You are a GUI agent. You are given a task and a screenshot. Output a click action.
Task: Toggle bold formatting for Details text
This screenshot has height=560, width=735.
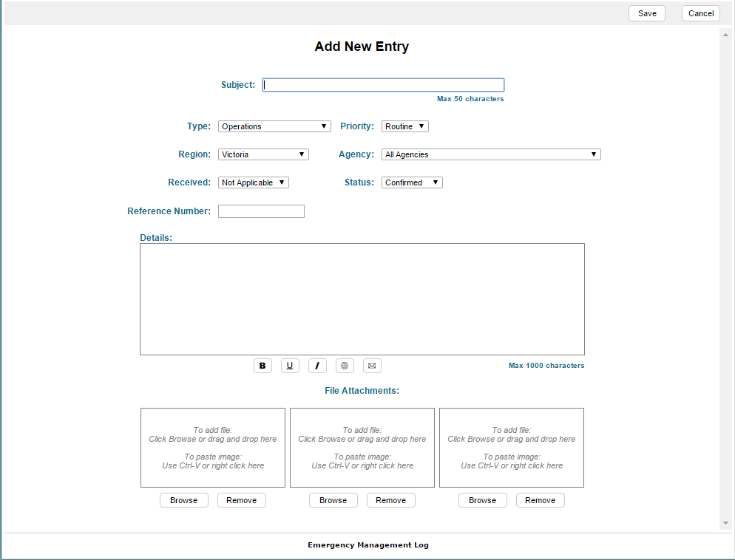pyautogui.click(x=262, y=366)
